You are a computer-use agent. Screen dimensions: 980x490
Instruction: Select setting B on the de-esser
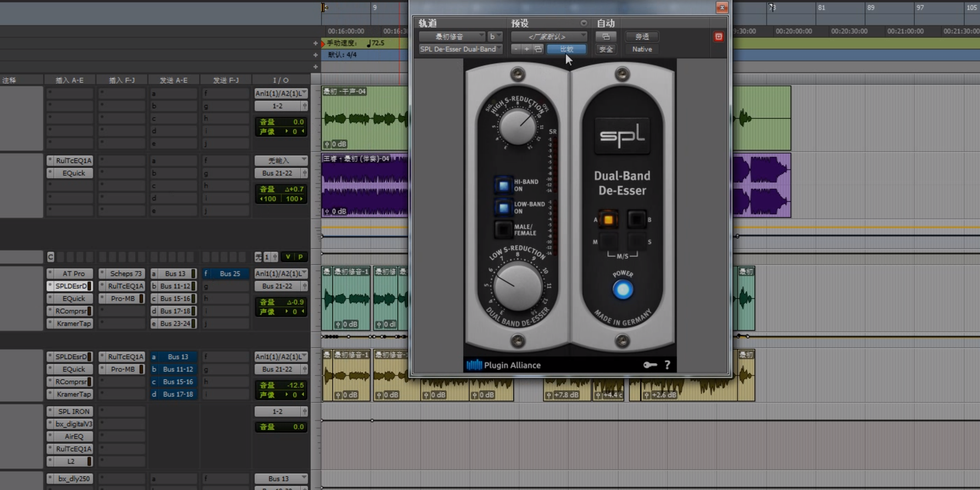coord(636,220)
